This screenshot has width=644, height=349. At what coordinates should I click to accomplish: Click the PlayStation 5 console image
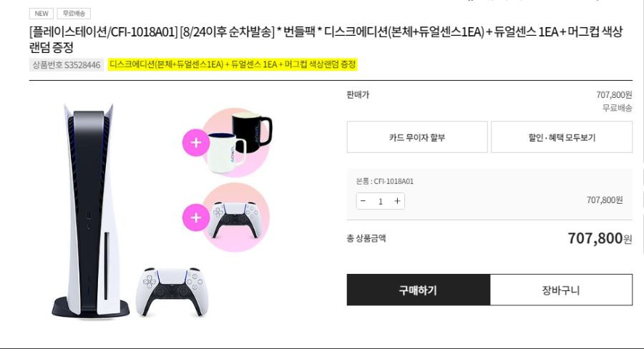click(x=90, y=211)
